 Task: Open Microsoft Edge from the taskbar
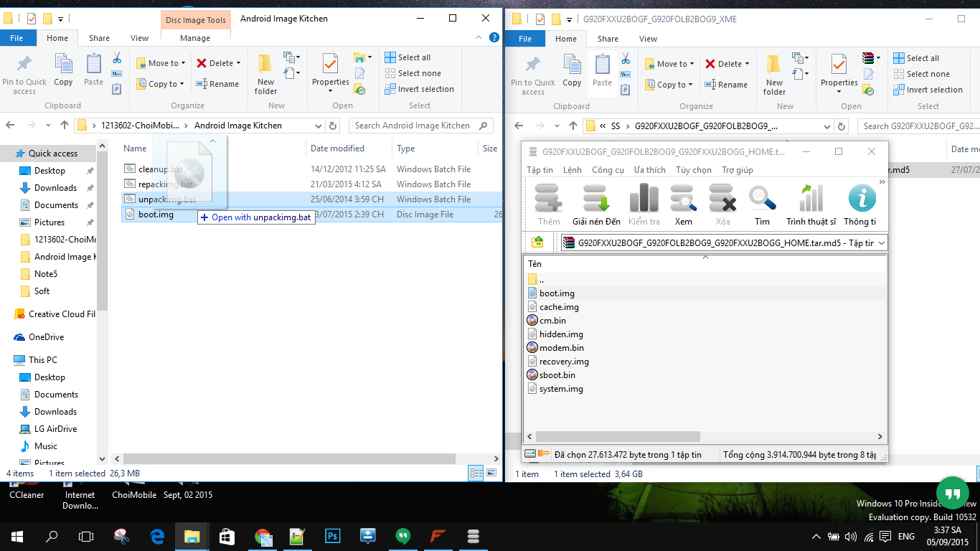click(157, 536)
